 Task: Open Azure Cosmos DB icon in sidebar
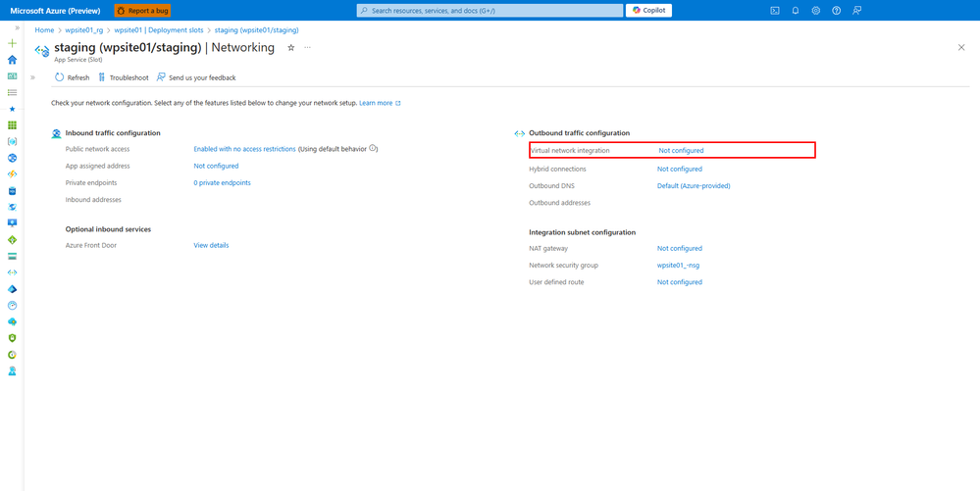click(12, 208)
